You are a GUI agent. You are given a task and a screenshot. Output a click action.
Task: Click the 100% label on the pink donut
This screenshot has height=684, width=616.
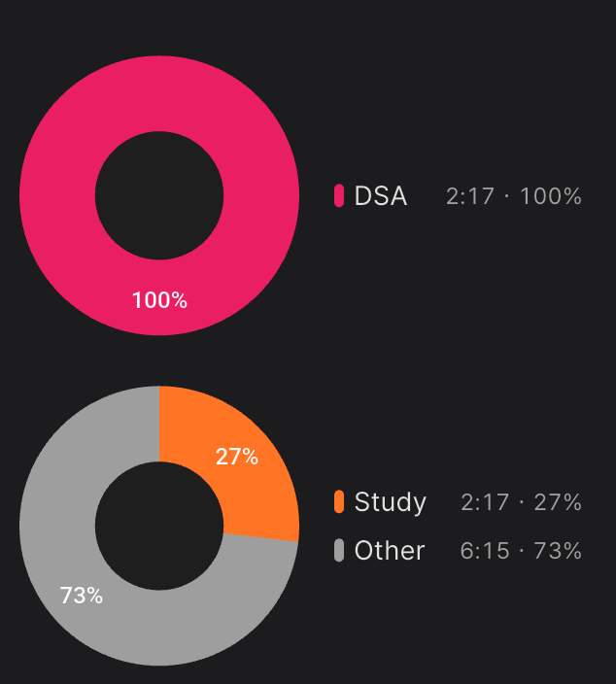159,300
